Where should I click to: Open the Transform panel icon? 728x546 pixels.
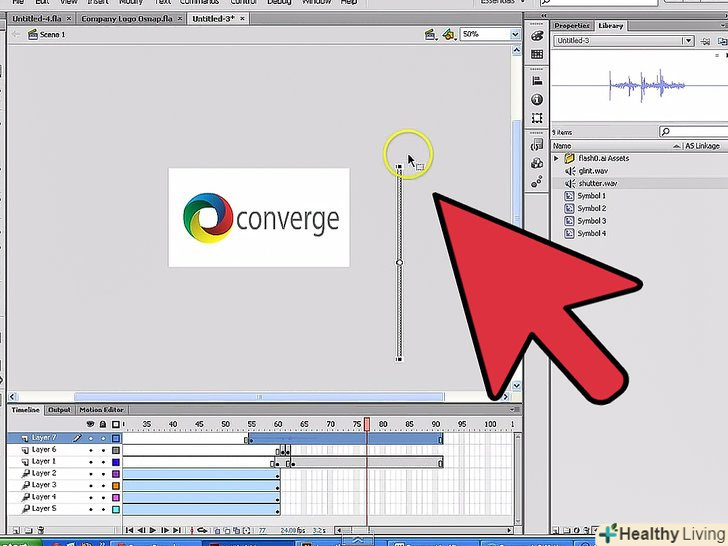[537, 118]
